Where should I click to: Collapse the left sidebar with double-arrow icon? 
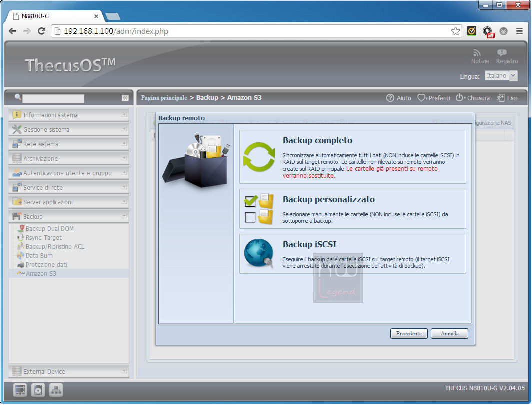[125, 98]
